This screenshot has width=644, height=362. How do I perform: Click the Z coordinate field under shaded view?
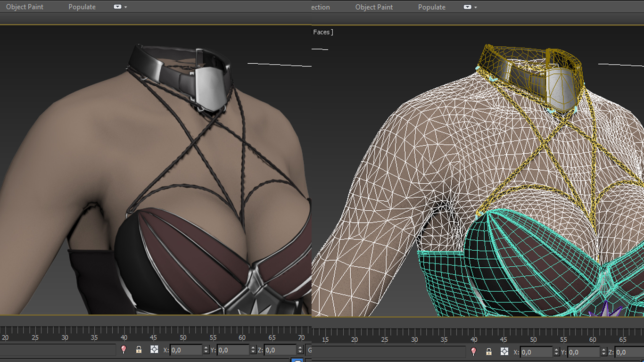click(280, 350)
